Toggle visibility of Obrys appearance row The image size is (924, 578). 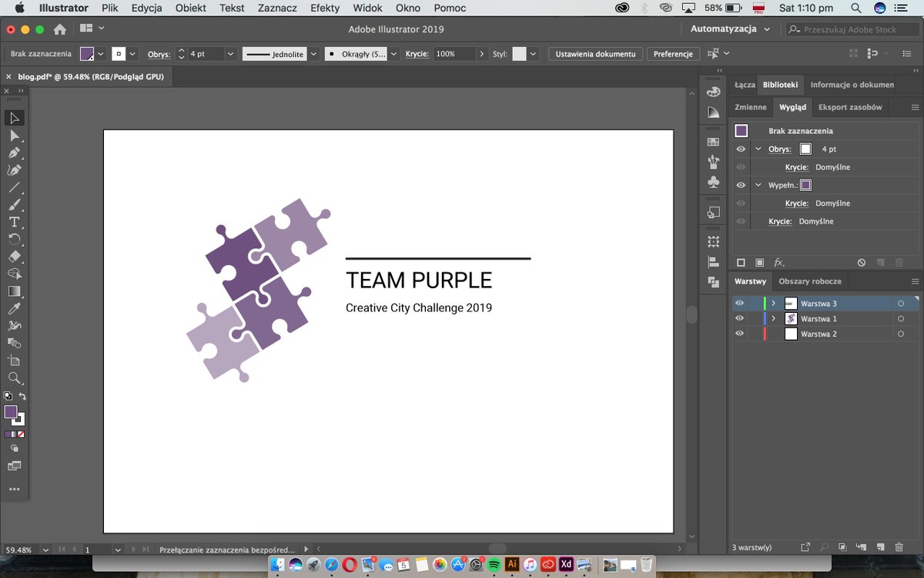[741, 149]
